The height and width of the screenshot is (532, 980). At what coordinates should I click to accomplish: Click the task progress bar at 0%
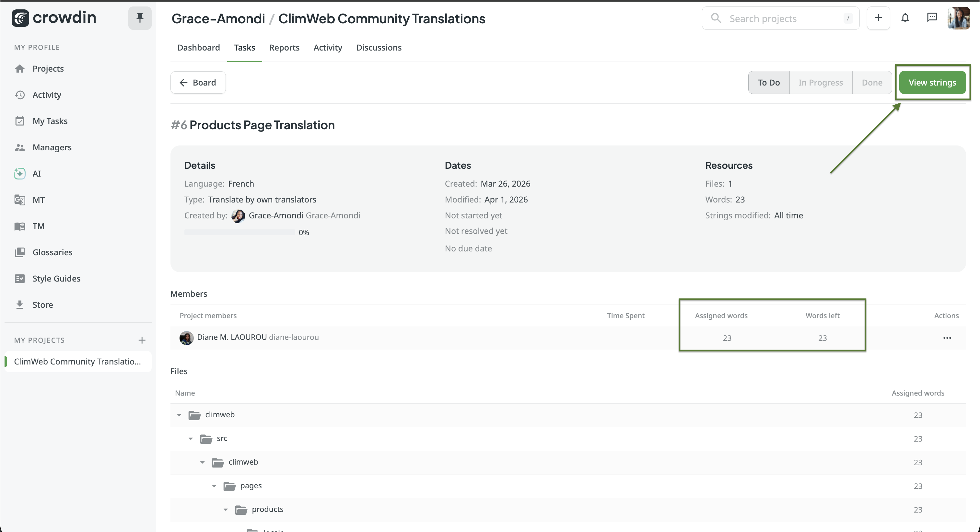239,232
